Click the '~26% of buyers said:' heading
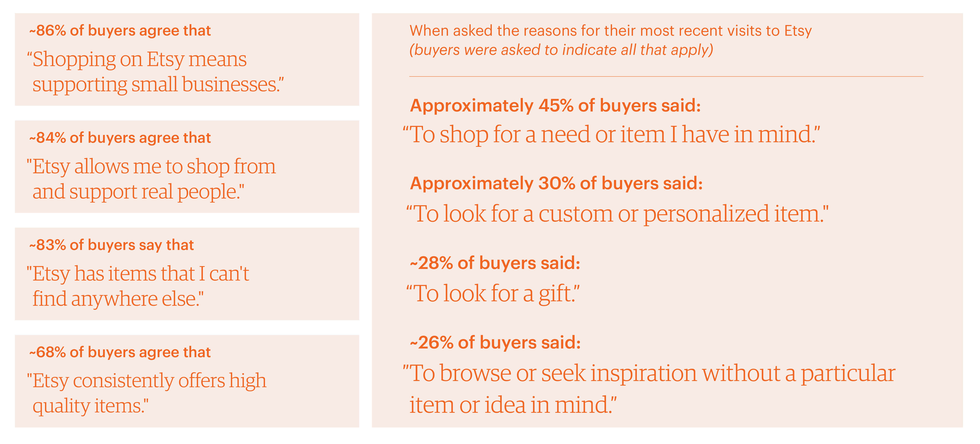The height and width of the screenshot is (444, 980). click(495, 343)
